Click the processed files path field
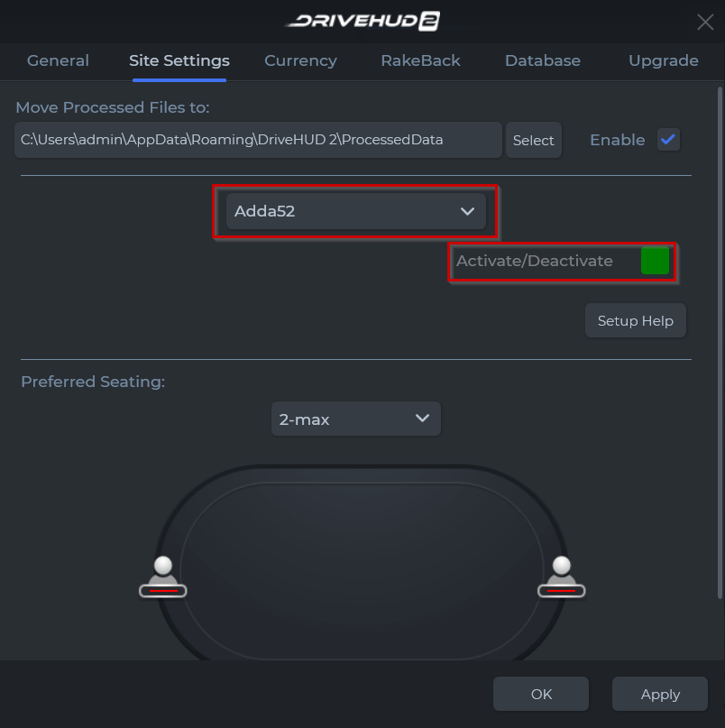725x728 pixels. [258, 140]
